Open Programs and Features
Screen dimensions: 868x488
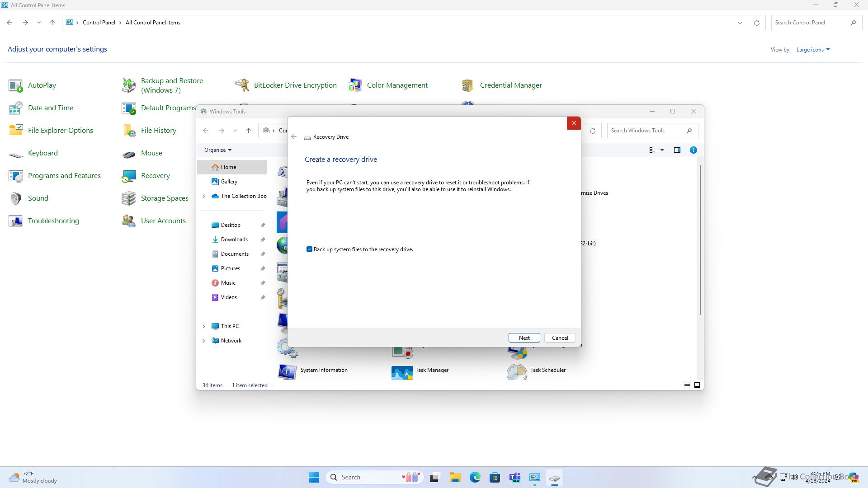[64, 175]
